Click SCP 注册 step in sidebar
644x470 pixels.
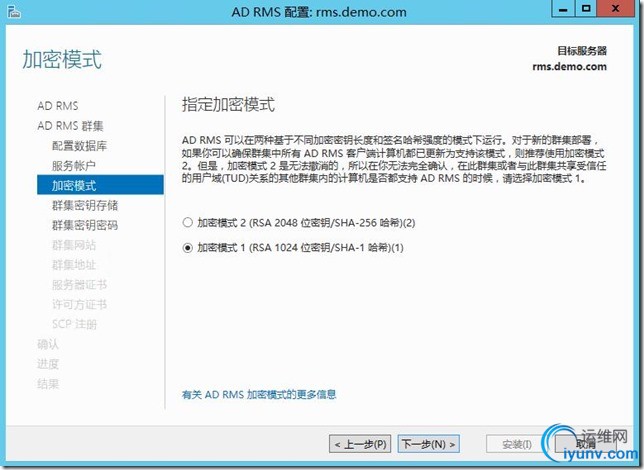tap(74, 324)
